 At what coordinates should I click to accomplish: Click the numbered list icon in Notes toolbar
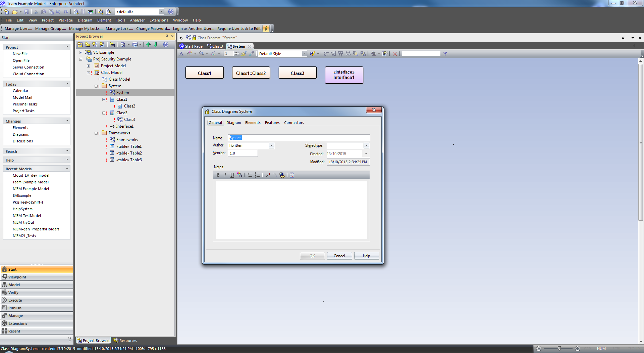click(x=257, y=175)
